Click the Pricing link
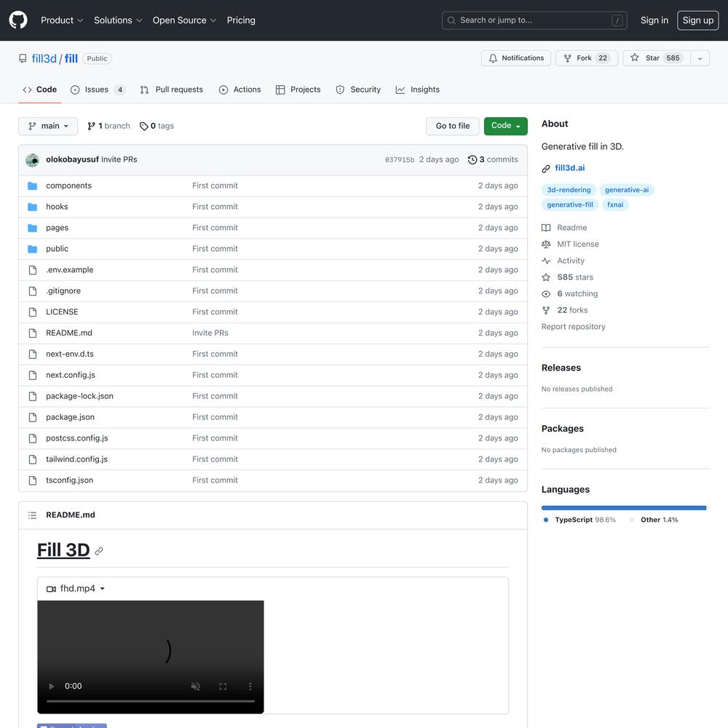This screenshot has width=728, height=728. point(241,20)
